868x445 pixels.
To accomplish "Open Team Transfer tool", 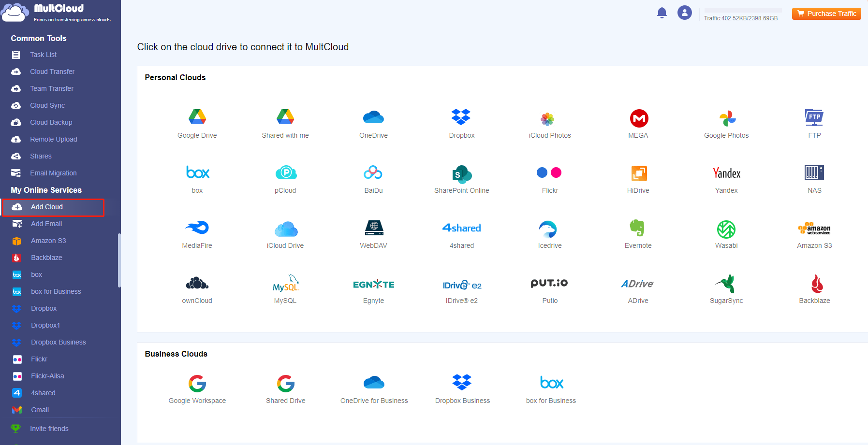I will click(52, 88).
